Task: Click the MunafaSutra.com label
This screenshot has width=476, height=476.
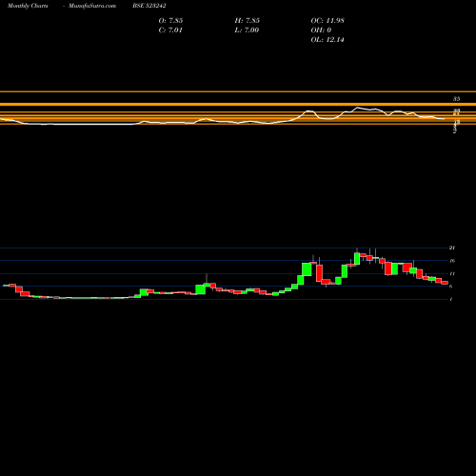Action: [92, 6]
